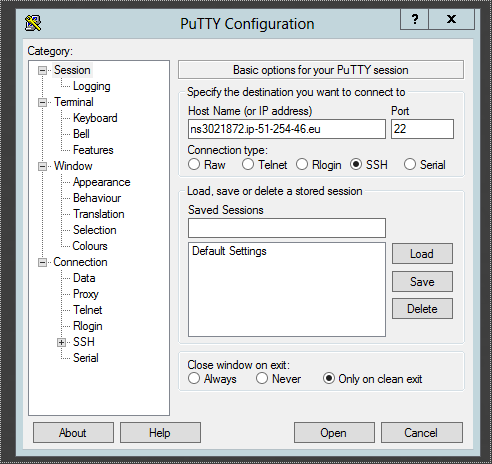492x464 pixels.
Task: Select the Connection category
Action: [x=80, y=262]
